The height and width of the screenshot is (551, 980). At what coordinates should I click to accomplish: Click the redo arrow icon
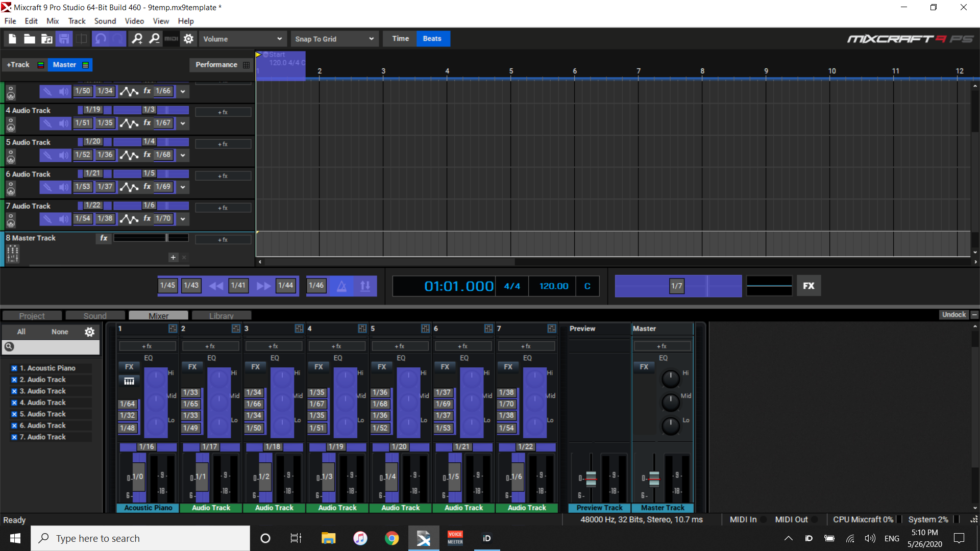118,39
